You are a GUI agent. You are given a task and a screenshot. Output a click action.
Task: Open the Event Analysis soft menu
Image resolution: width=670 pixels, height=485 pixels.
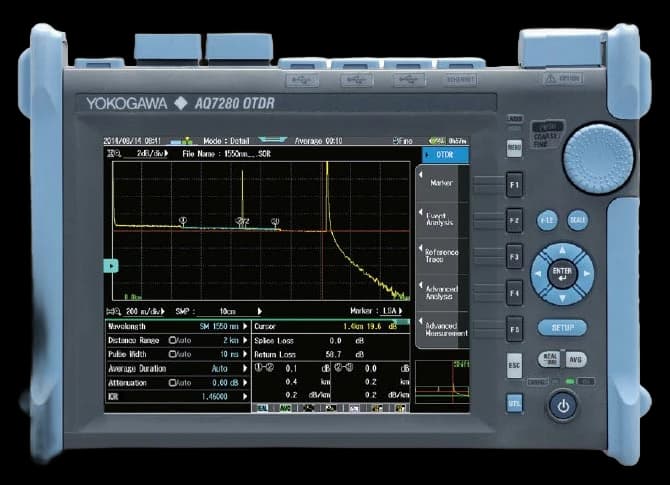pos(440,219)
